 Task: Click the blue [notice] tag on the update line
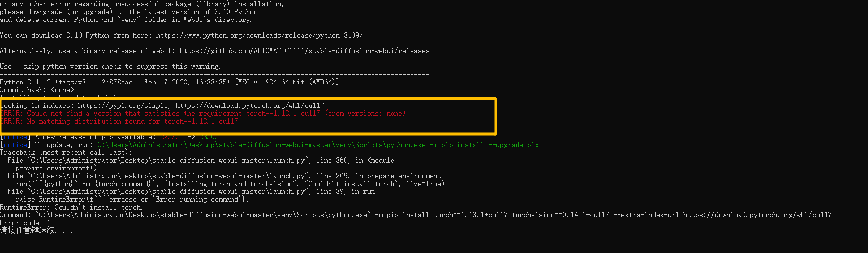pos(15,145)
